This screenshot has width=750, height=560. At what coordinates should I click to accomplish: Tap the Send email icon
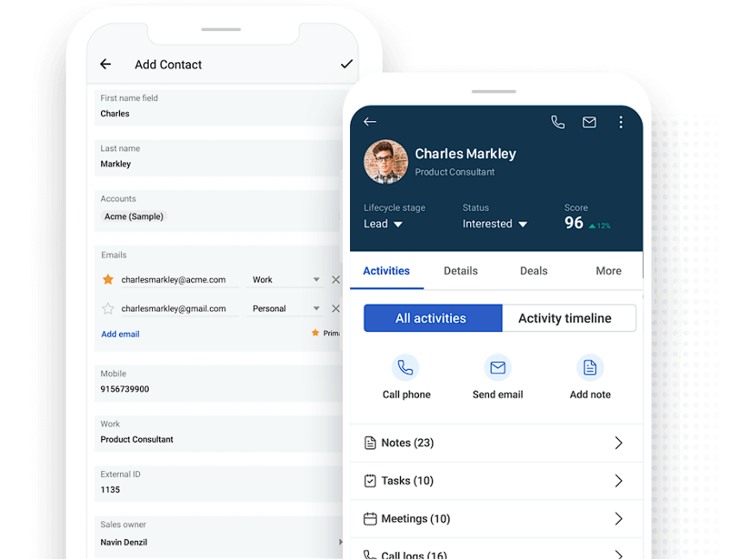pyautogui.click(x=498, y=368)
